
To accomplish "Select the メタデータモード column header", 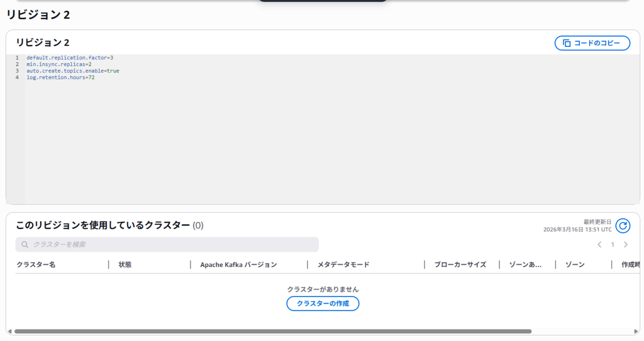I will coord(343,265).
